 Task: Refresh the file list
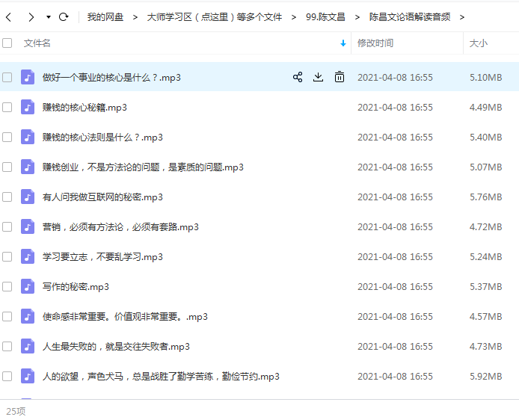(x=64, y=17)
